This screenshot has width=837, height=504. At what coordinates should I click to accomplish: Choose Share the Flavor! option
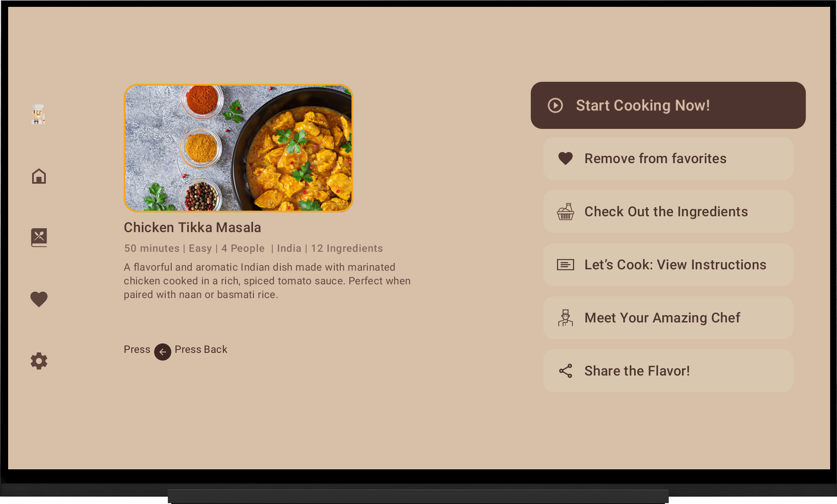point(668,371)
